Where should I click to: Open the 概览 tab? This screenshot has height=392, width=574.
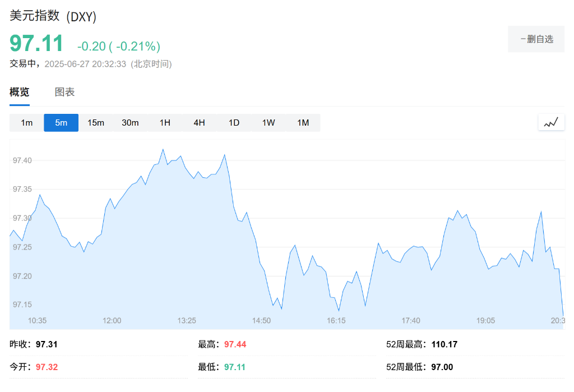click(x=20, y=92)
